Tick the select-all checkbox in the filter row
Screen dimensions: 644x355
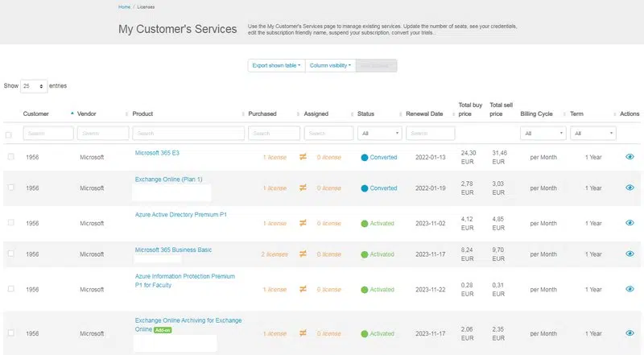pos(8,134)
